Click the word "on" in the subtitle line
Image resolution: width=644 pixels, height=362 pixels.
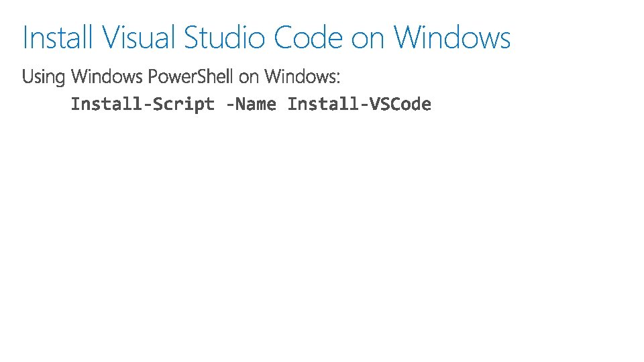point(249,78)
